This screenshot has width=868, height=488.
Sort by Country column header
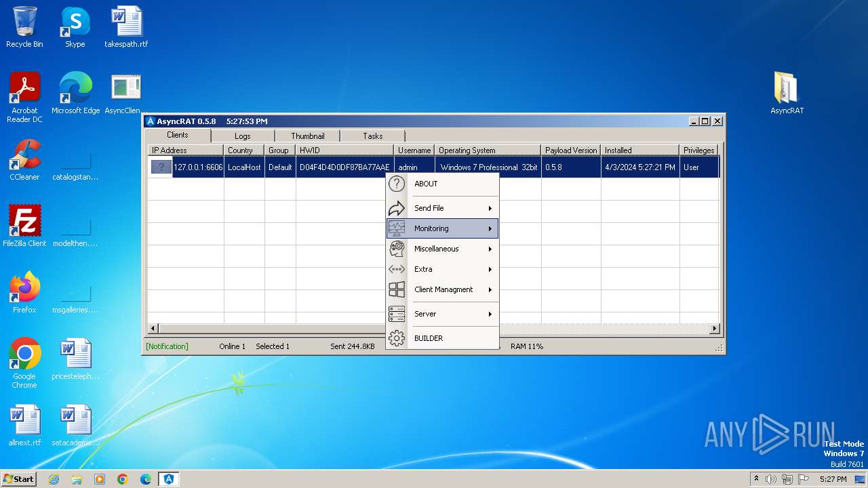[x=244, y=150]
